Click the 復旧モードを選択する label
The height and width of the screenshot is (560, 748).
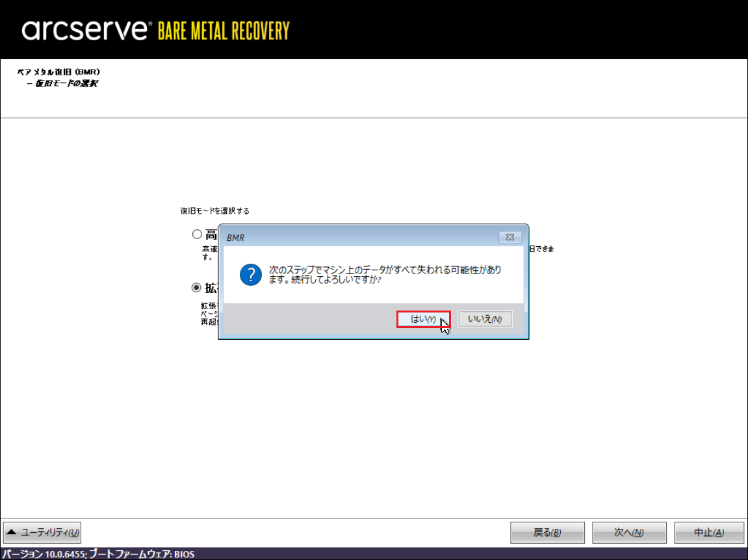click(x=214, y=211)
